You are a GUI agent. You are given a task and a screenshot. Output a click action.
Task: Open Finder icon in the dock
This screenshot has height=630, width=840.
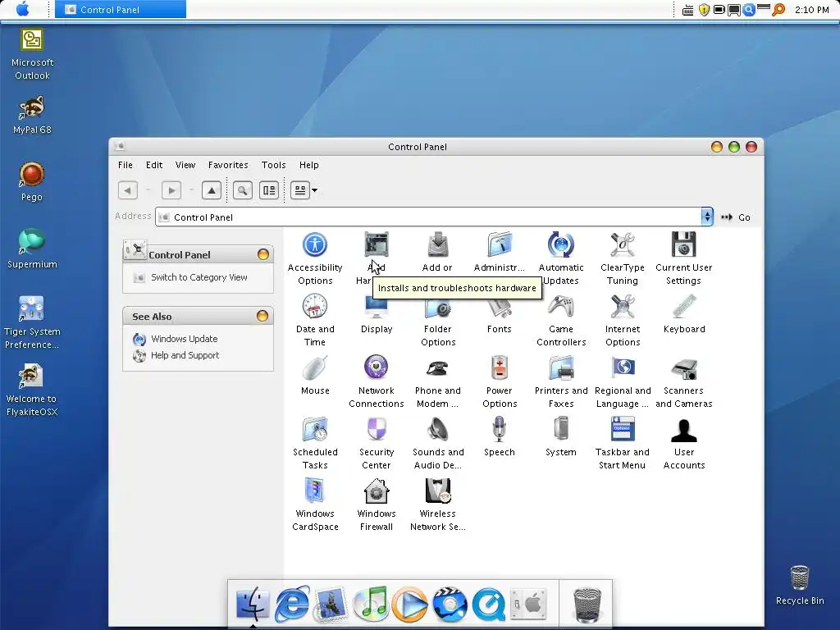[252, 604]
